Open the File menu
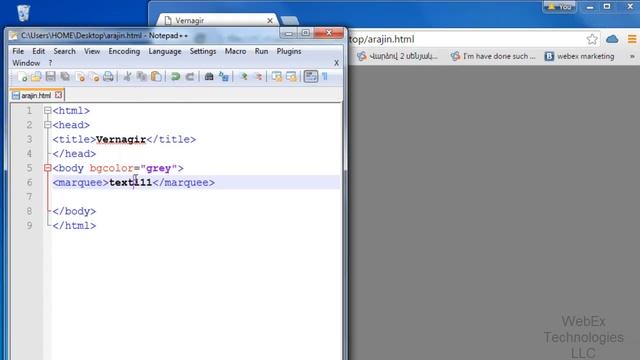Image resolution: width=640 pixels, height=360 pixels. pyautogui.click(x=18, y=51)
